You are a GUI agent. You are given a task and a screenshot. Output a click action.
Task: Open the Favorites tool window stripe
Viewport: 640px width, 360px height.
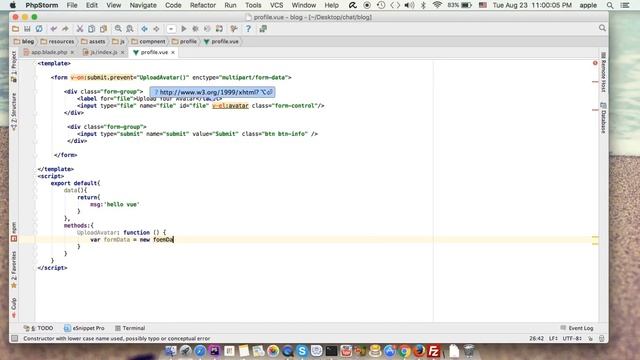14,270
